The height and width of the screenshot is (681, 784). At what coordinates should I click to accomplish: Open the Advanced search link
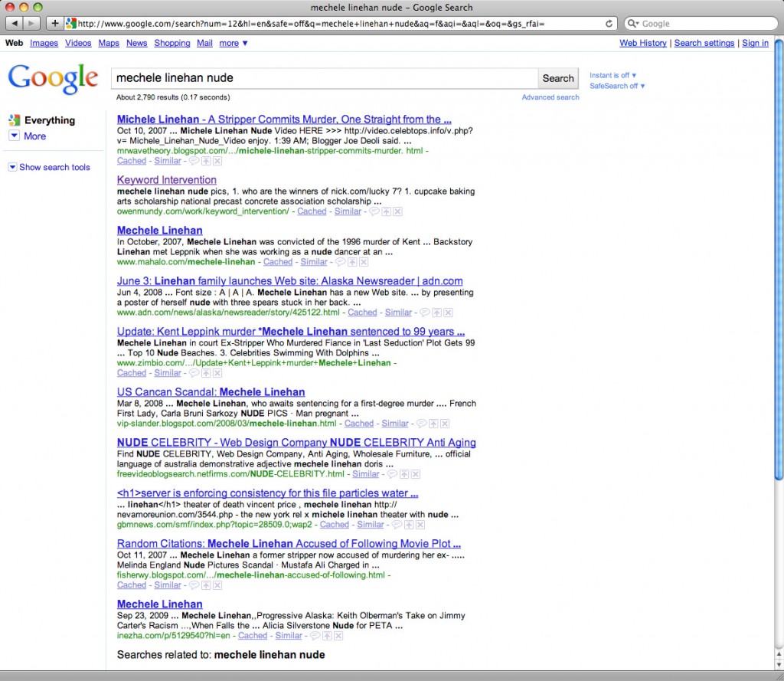pos(550,97)
